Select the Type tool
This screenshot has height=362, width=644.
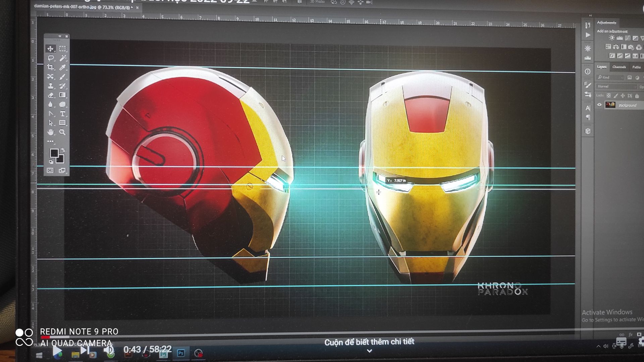pyautogui.click(x=62, y=114)
